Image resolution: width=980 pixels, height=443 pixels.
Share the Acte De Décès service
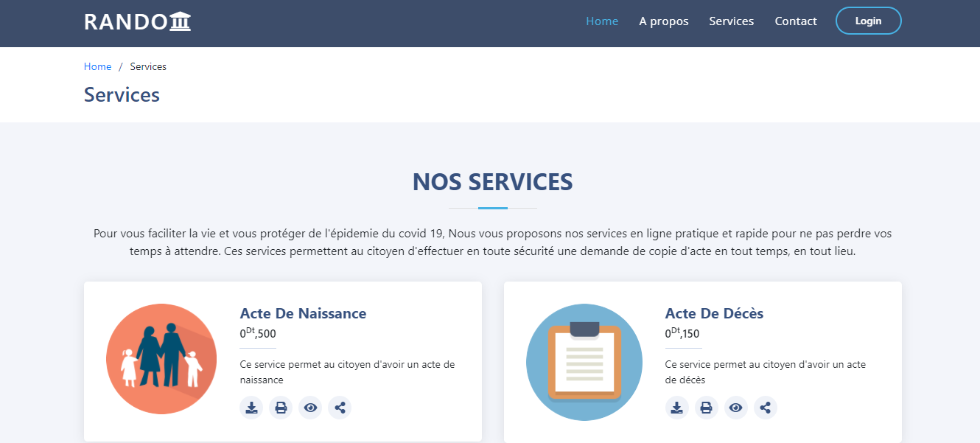click(x=765, y=407)
